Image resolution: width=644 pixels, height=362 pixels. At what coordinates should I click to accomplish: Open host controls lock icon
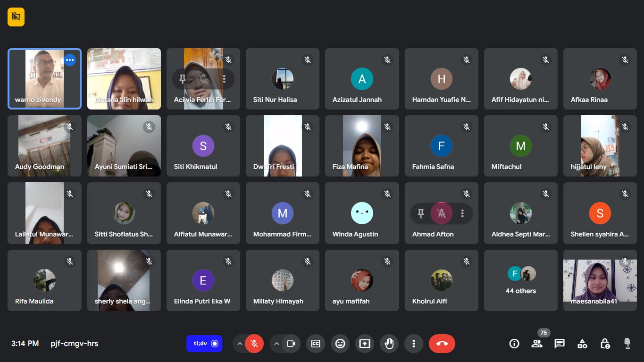click(605, 344)
